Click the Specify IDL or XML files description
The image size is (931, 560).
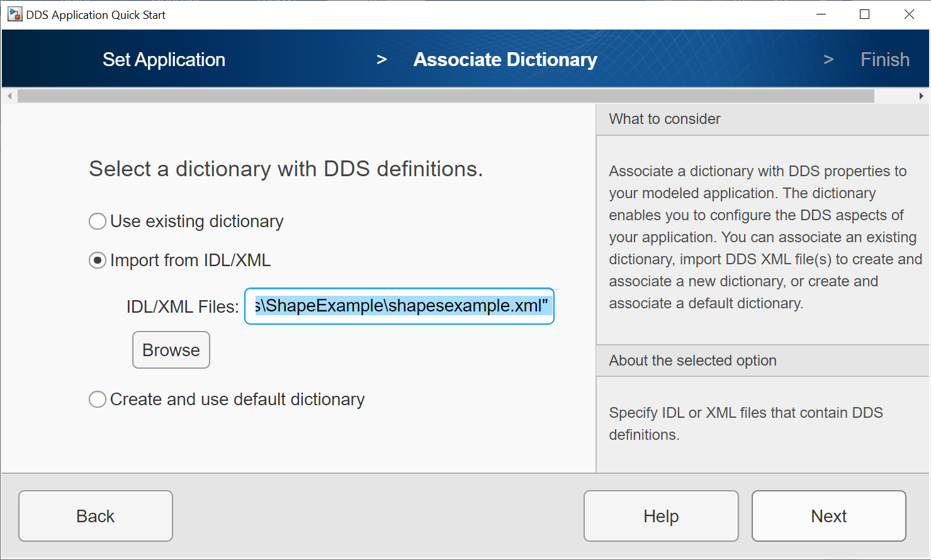(x=746, y=423)
